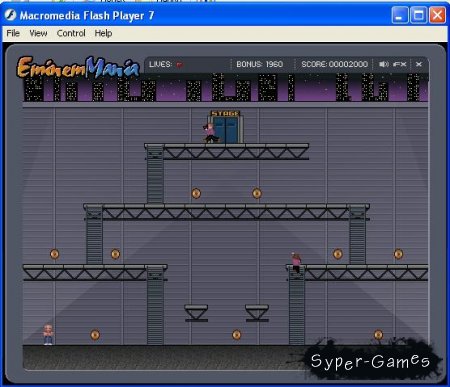Viewport: 450px width, 387px height.
Task: Click the BONUS 1960 counter
Action: pos(260,64)
